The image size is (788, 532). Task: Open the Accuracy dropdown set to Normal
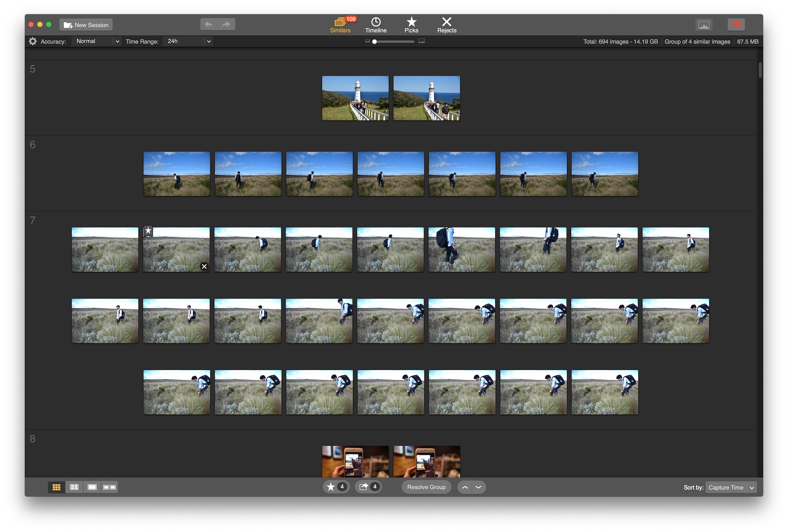96,41
